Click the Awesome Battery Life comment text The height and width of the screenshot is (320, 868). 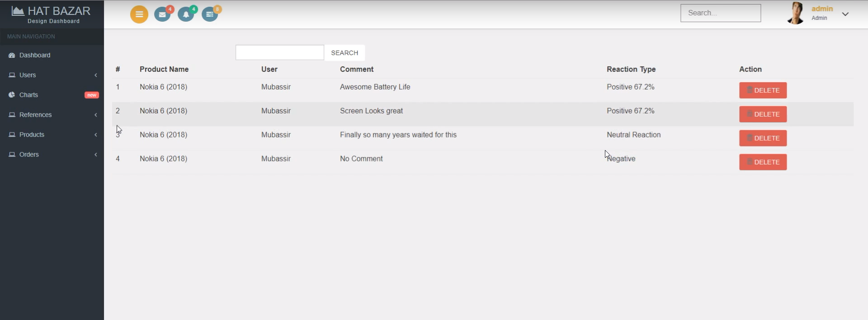tap(375, 87)
